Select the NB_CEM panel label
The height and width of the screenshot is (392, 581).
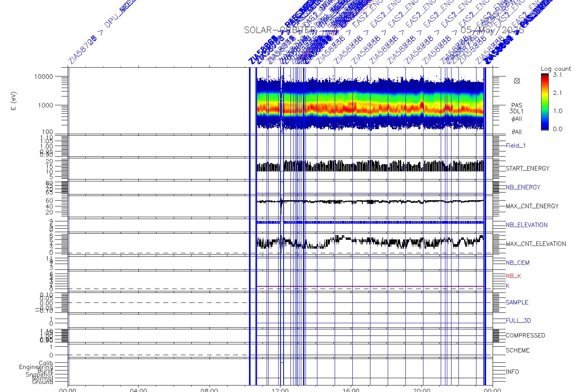[518, 263]
